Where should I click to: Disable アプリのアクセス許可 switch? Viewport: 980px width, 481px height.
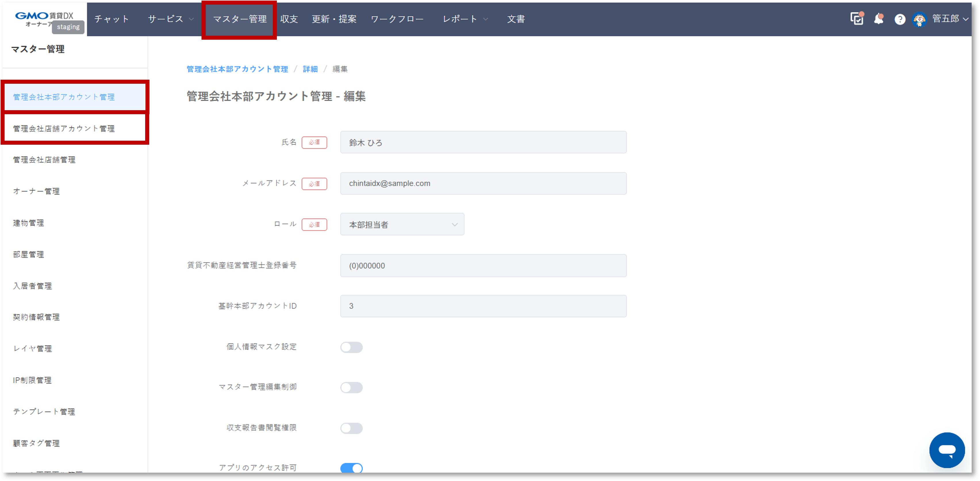click(x=351, y=468)
